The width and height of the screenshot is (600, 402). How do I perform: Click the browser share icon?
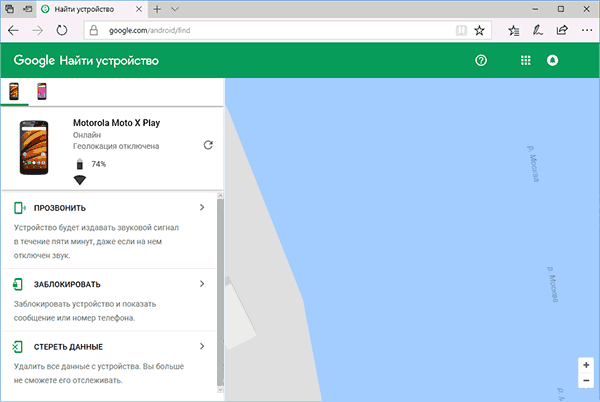tap(560, 30)
